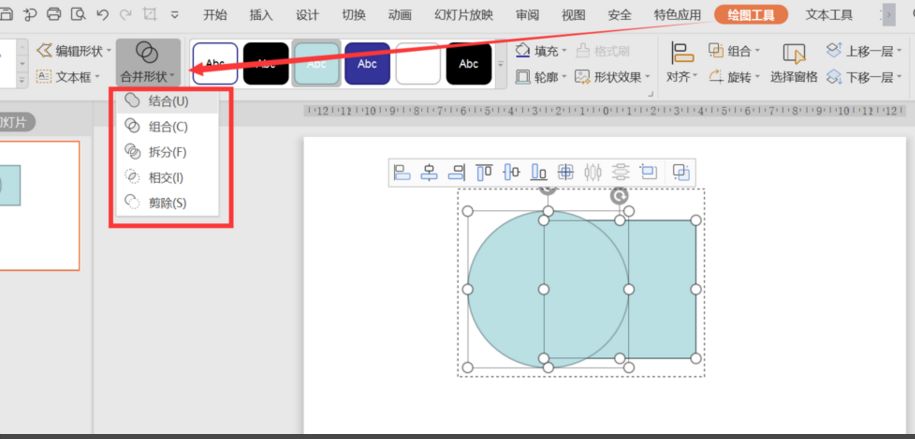Select the 安全 tab
This screenshot has height=439, width=915.
(619, 15)
